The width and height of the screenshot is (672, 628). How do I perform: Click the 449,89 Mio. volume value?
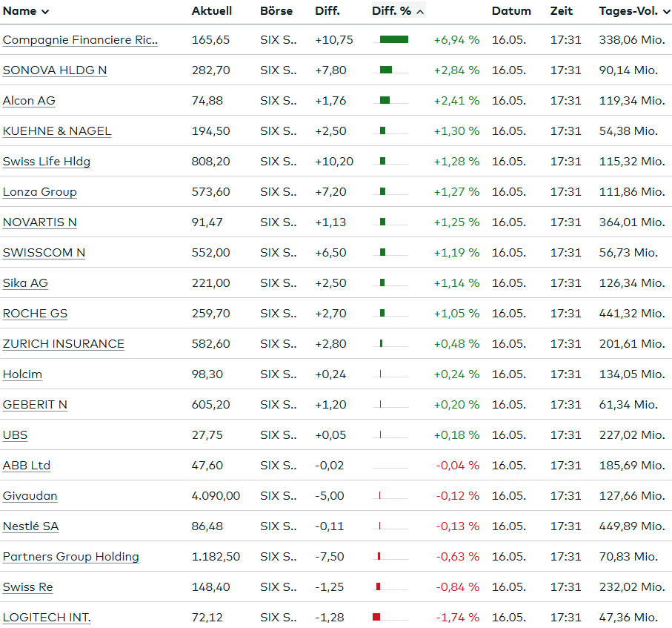(x=632, y=526)
